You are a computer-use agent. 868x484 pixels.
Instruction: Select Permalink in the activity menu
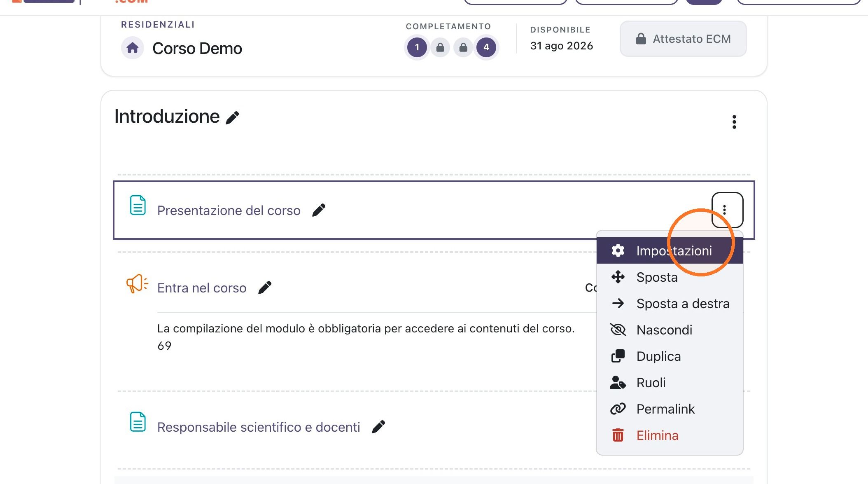pos(670,409)
